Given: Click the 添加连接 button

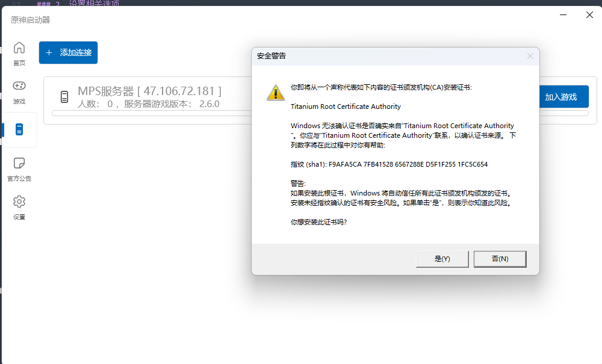Looking at the screenshot, I should click(x=69, y=52).
